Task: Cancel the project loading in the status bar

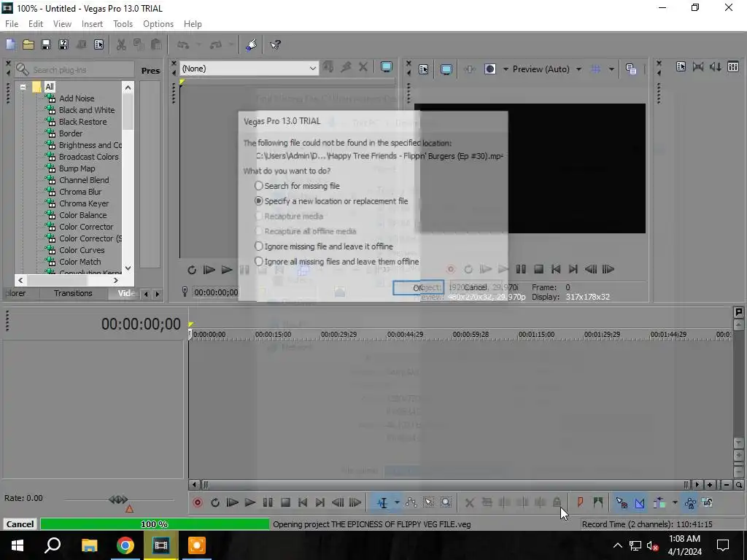Action: 20,524
